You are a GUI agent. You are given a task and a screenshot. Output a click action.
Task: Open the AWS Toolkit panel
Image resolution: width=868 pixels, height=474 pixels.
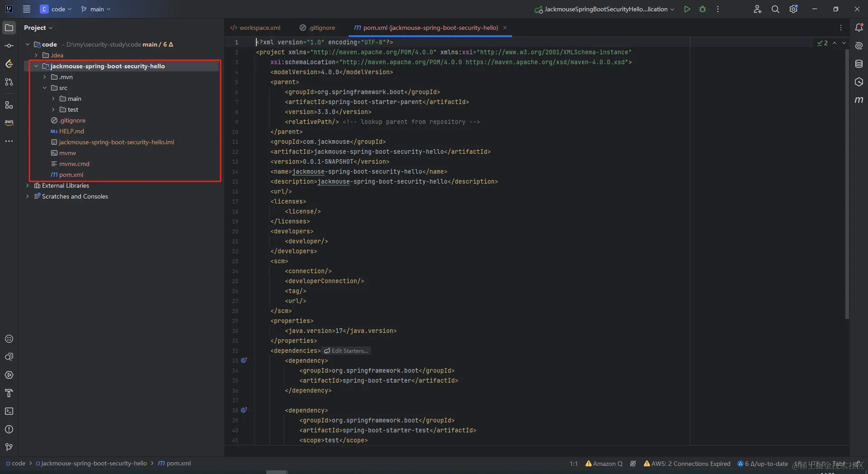point(9,122)
